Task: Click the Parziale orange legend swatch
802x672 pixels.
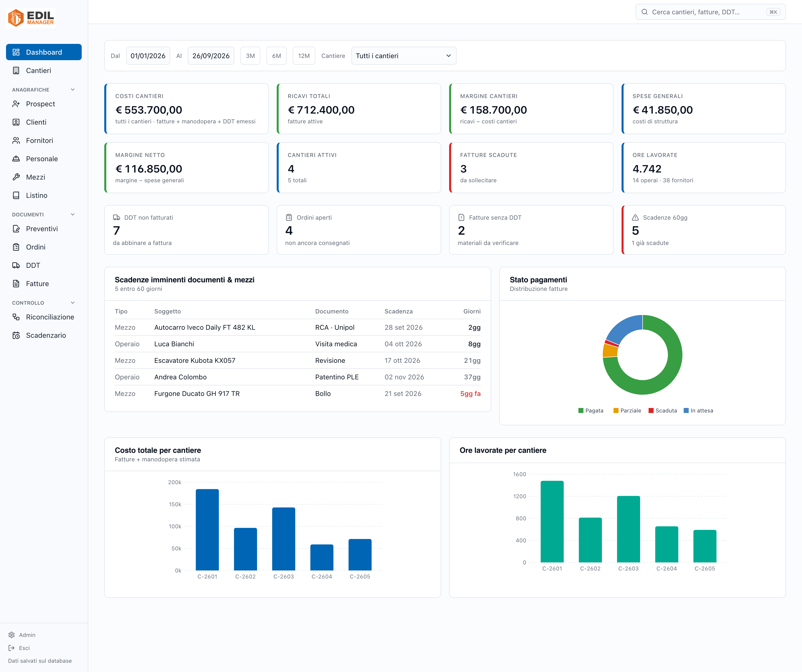Action: point(616,411)
